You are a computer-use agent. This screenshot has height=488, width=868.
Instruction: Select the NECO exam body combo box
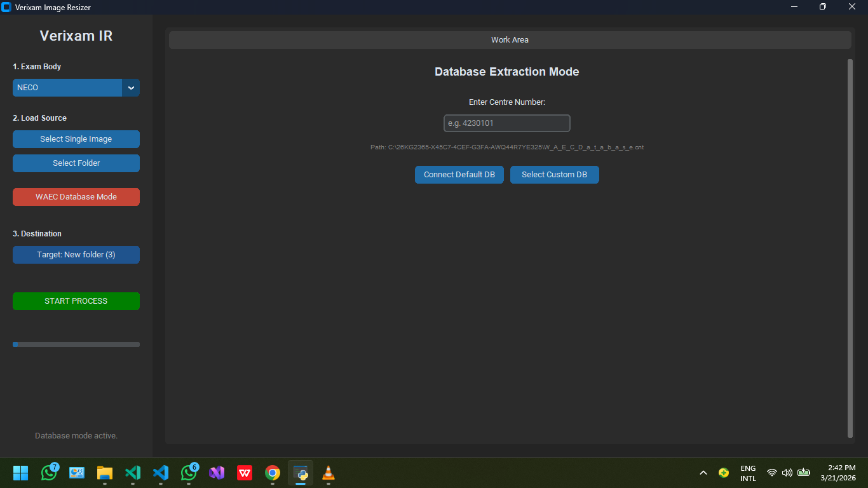76,88
